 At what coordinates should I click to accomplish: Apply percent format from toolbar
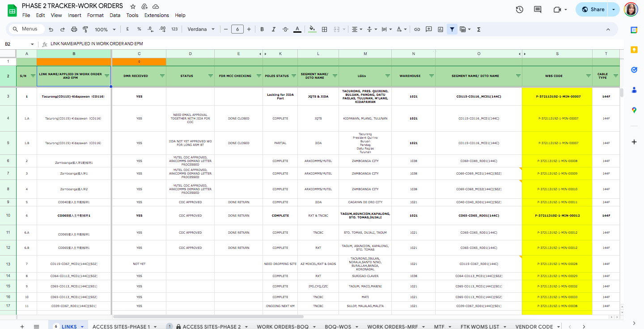tap(139, 29)
